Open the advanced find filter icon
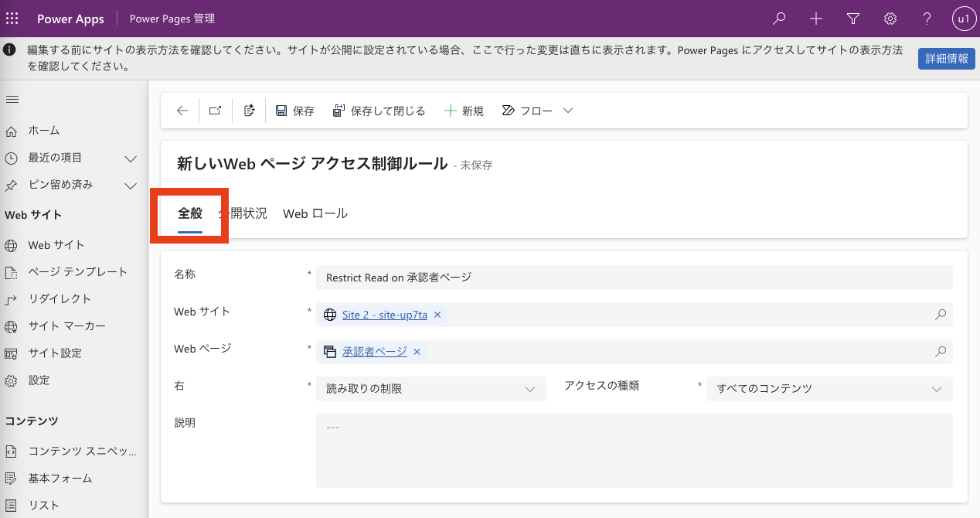980x518 pixels. 853,19
